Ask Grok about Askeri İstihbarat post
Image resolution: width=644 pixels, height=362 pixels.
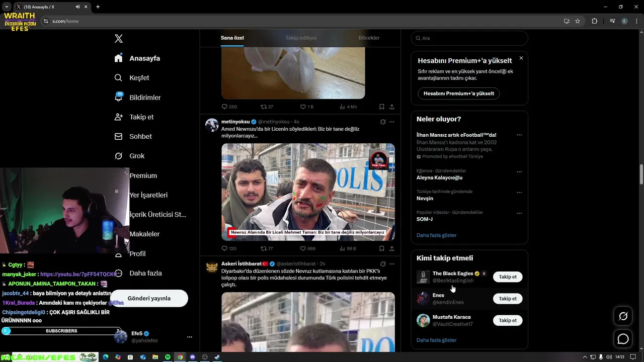tap(383, 264)
